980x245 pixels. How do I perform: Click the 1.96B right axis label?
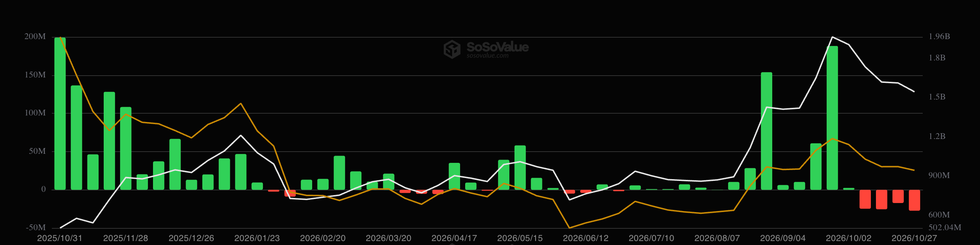tap(939, 37)
